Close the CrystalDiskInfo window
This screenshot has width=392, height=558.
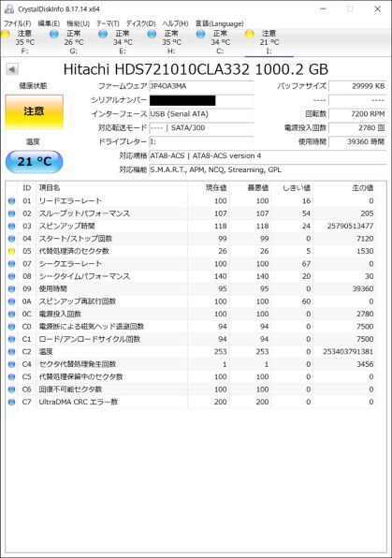point(377,9)
